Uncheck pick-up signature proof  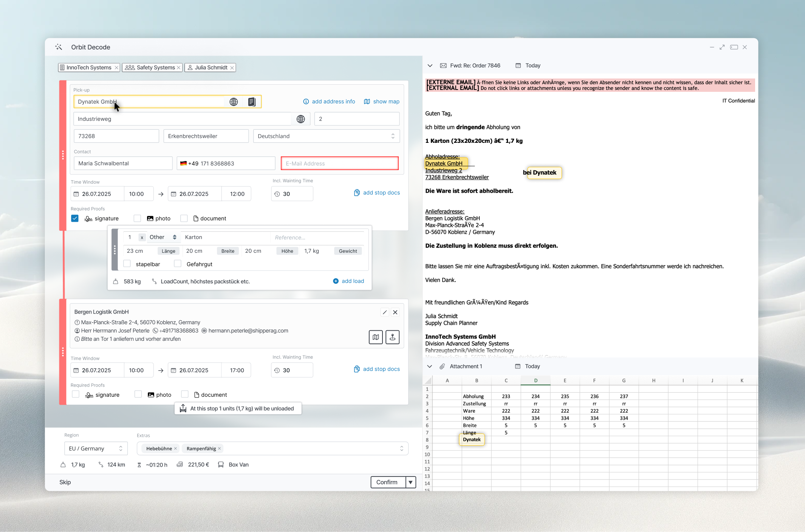coord(75,218)
